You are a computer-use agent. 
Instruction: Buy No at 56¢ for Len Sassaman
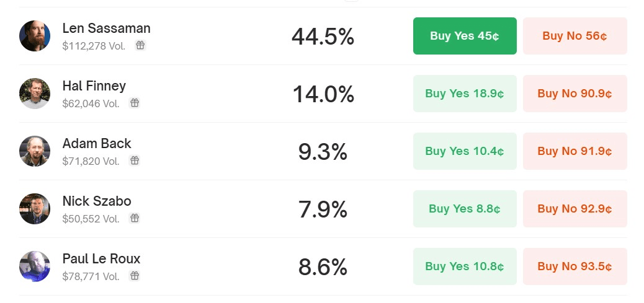(575, 36)
